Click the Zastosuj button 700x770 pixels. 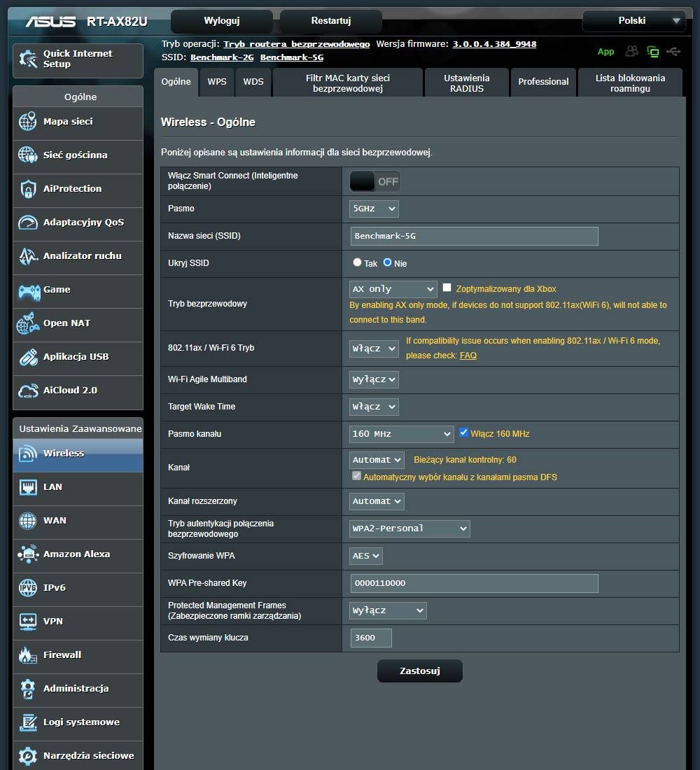point(420,671)
